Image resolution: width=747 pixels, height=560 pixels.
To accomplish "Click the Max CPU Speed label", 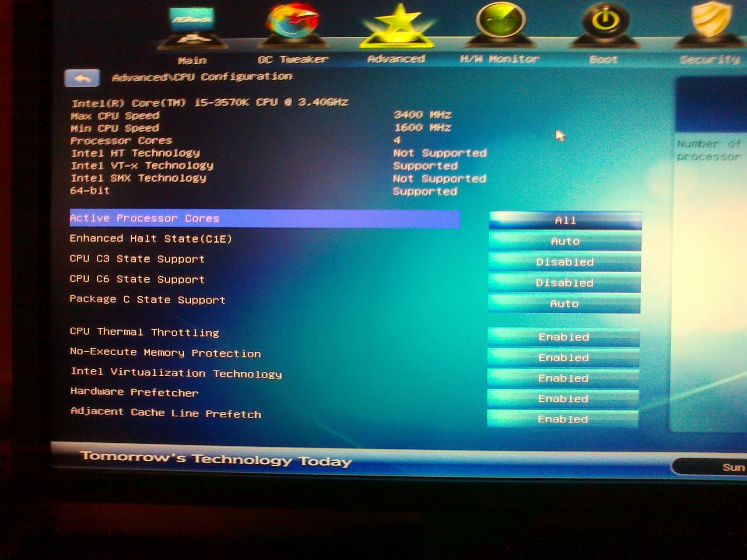I will point(115,116).
